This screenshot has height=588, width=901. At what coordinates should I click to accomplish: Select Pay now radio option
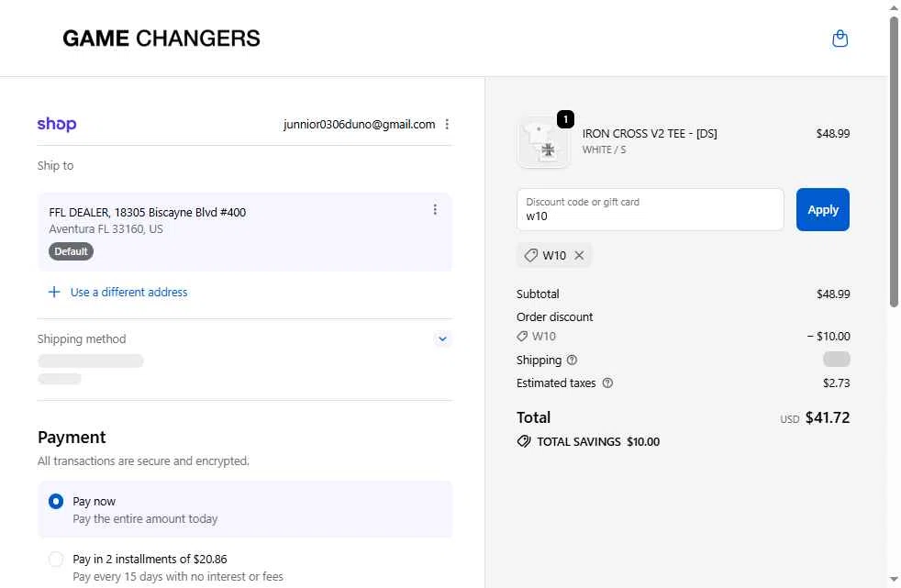tap(56, 501)
